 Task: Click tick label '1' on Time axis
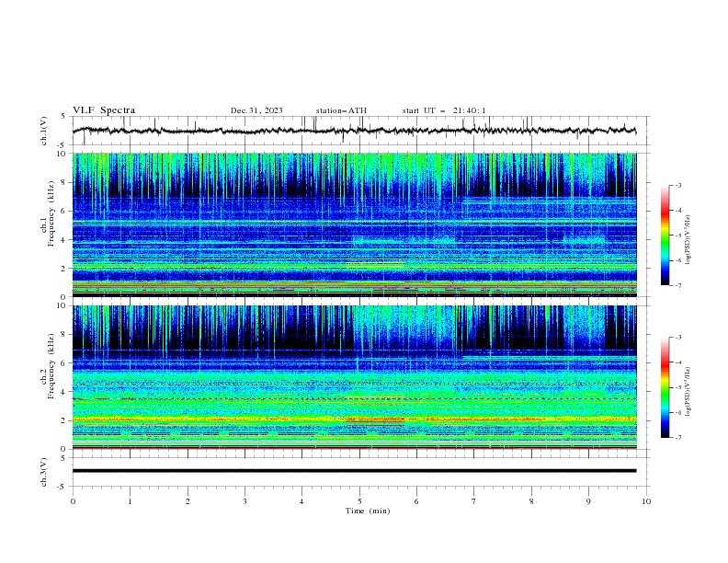[x=130, y=501]
